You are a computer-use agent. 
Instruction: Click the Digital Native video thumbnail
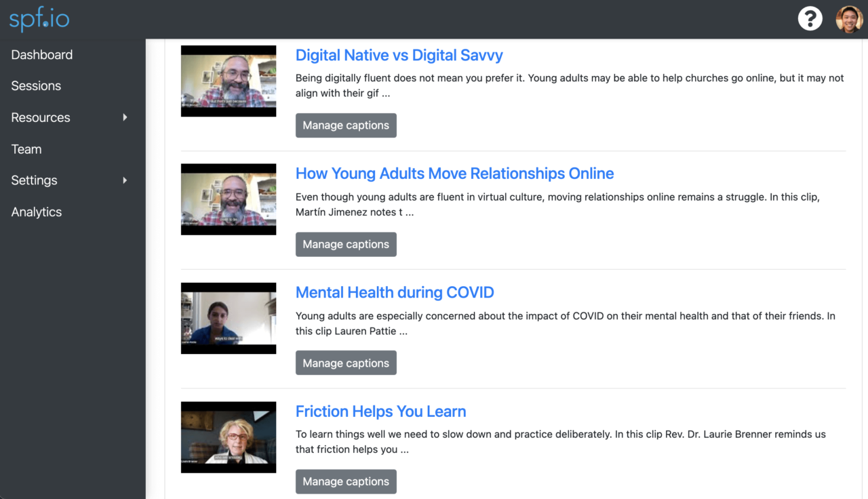click(228, 81)
